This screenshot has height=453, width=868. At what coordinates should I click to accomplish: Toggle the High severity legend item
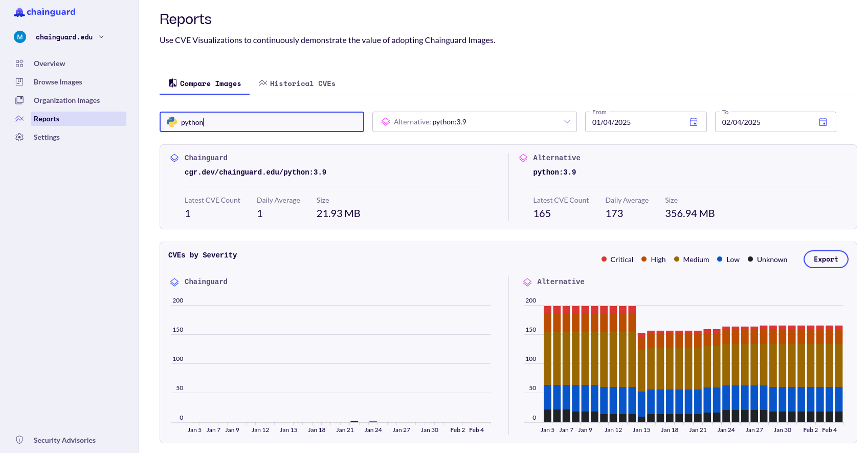pyautogui.click(x=653, y=260)
